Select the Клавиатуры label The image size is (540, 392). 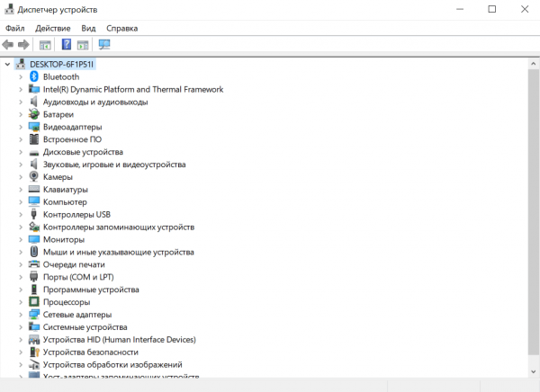tap(66, 190)
